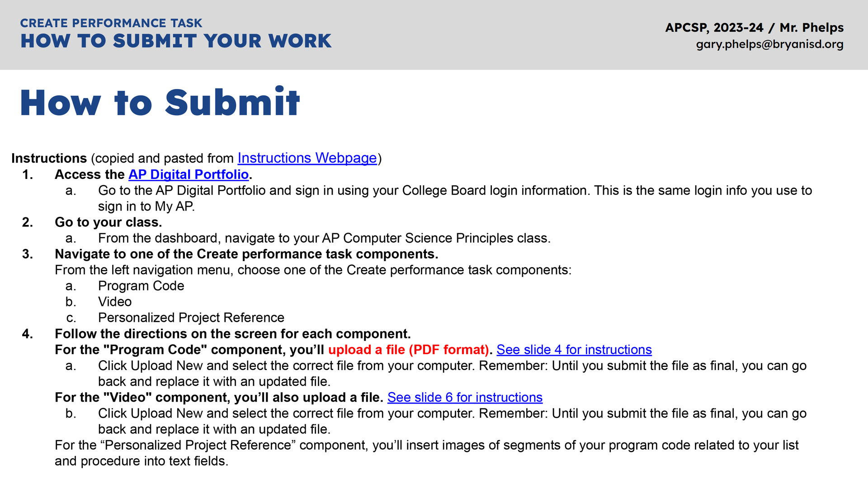The height and width of the screenshot is (488, 868).
Task: Click 'Navigate to one of the Create' step heading
Action: click(246, 254)
